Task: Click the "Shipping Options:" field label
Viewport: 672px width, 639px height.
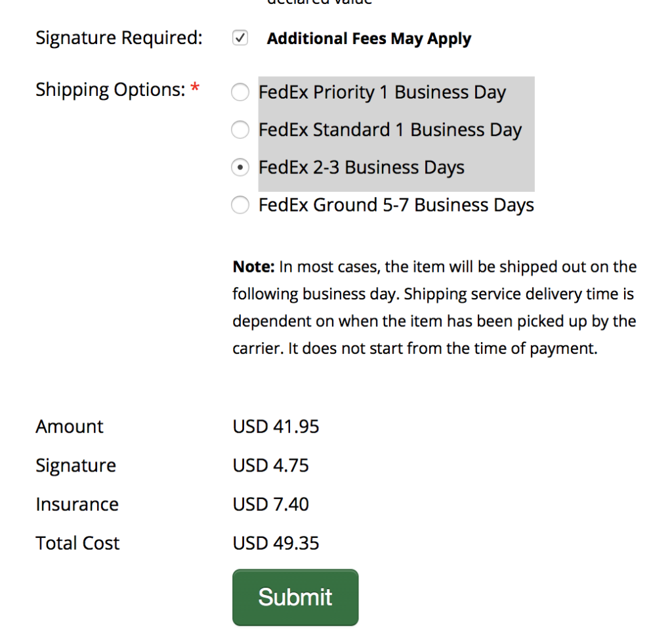Action: 110,89
